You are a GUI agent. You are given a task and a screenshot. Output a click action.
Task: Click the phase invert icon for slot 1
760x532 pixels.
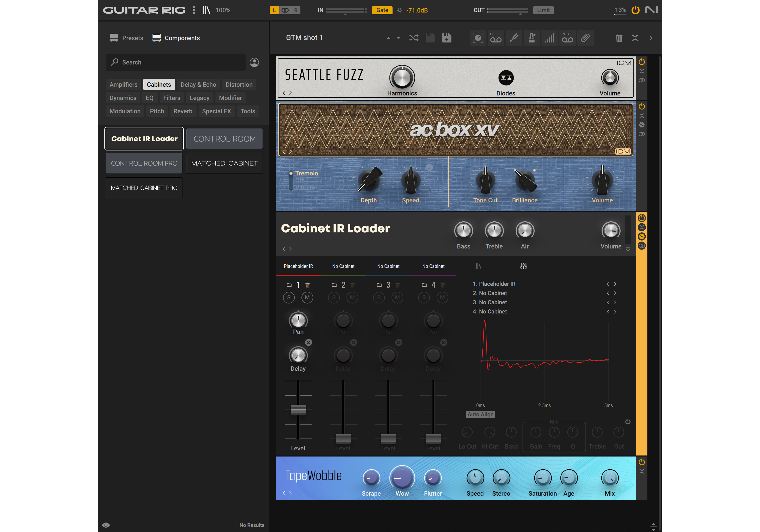pyautogui.click(x=309, y=342)
